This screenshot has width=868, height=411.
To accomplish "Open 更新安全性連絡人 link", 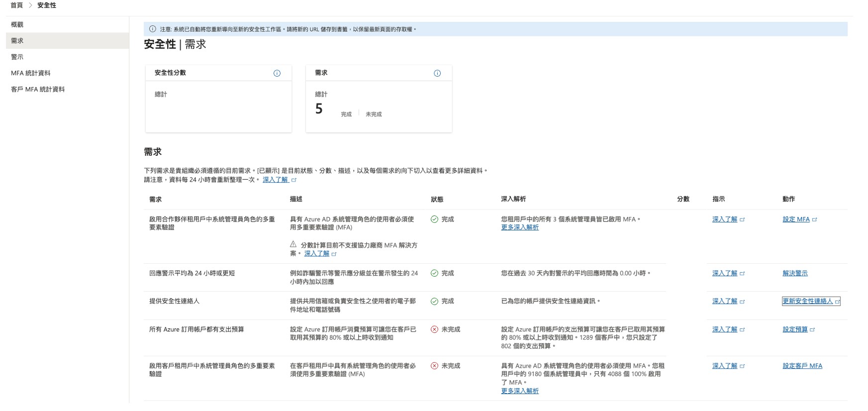I will [807, 301].
